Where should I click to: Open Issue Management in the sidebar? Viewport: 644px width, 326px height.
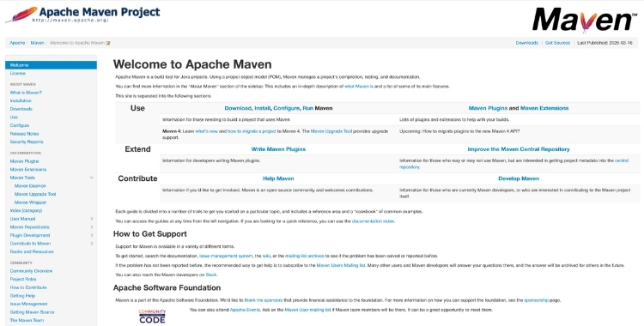click(x=28, y=304)
